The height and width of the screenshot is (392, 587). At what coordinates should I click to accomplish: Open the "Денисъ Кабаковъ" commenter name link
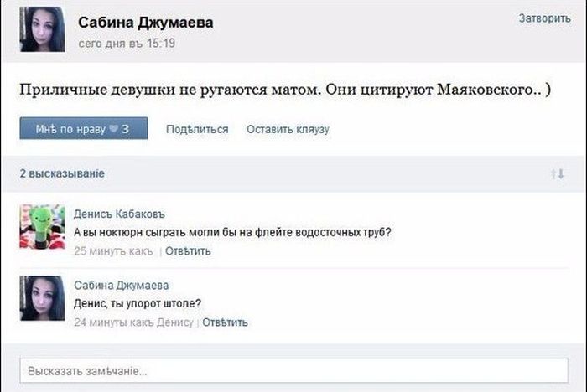(117, 214)
